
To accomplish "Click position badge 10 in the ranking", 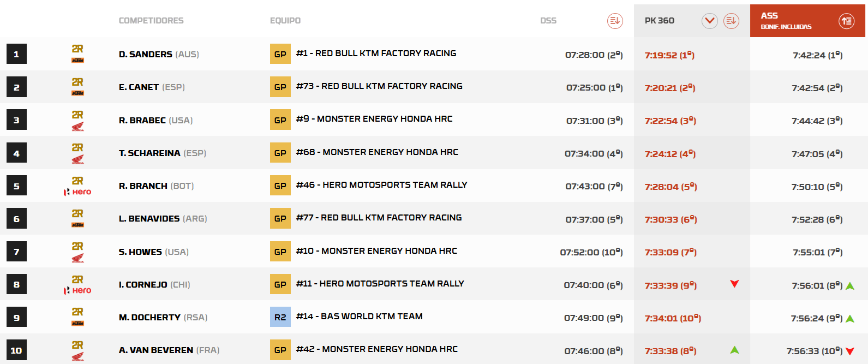I will [x=16, y=350].
